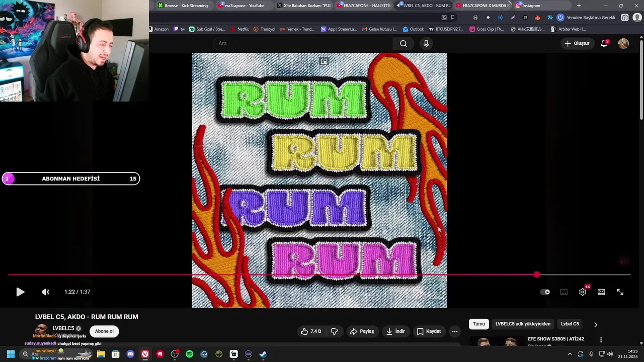The width and height of the screenshot is (644, 362).
Task: Open the Windows Start menu
Action: point(11,354)
